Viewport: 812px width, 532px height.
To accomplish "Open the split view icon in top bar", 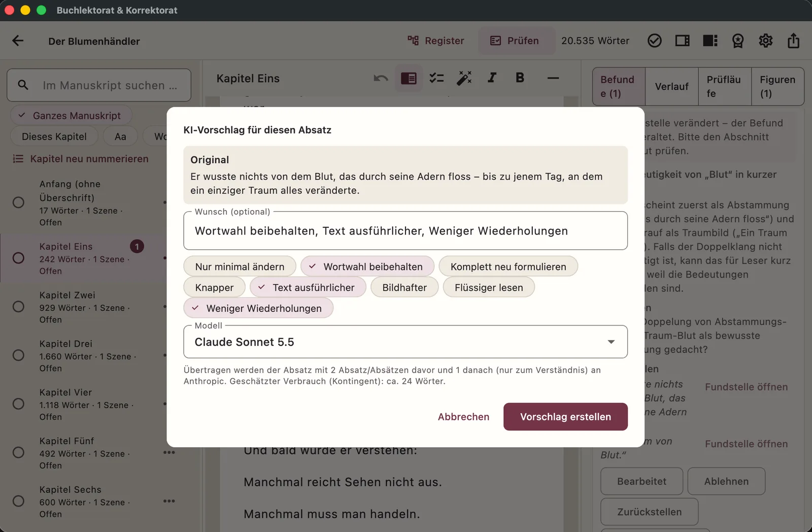I will click(710, 41).
